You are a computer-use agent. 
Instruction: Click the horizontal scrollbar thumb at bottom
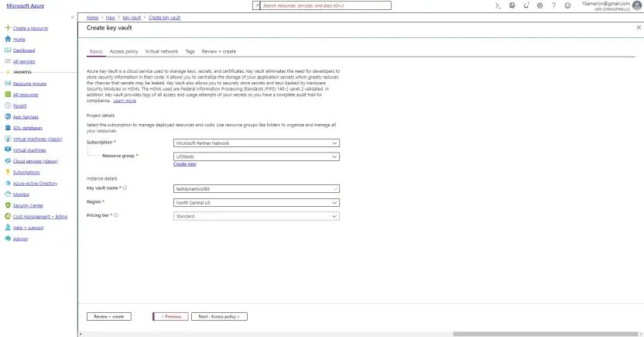tap(546, 334)
